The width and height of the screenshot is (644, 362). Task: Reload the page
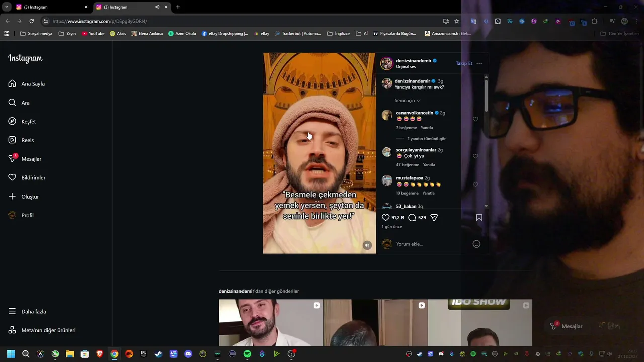tap(31, 21)
